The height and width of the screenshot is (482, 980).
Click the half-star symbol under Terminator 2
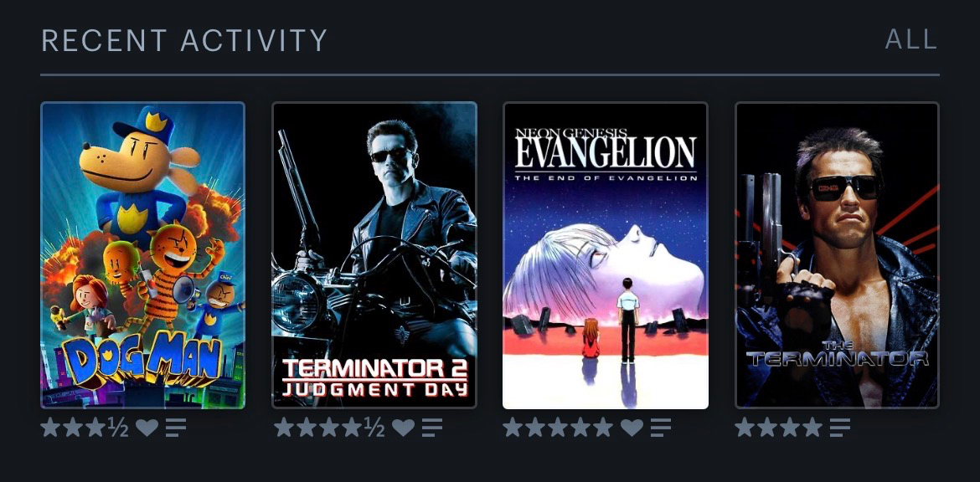(x=374, y=428)
